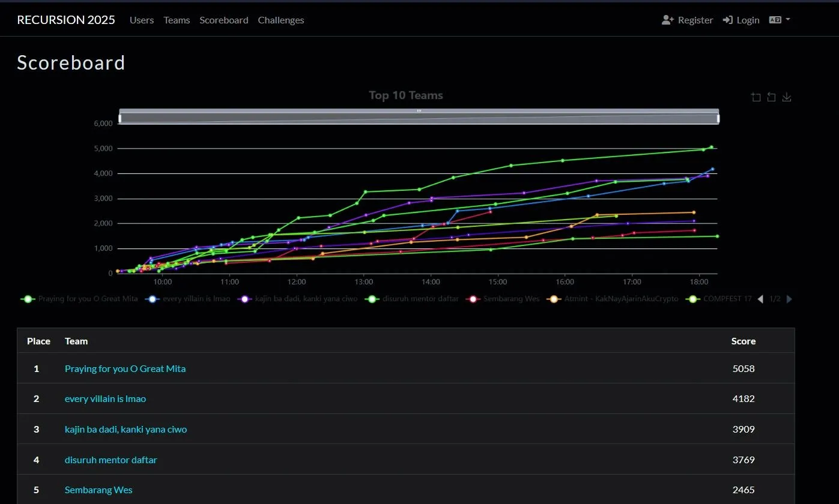Toggle 'Praying for you O Great Mita' legend series

coord(80,299)
